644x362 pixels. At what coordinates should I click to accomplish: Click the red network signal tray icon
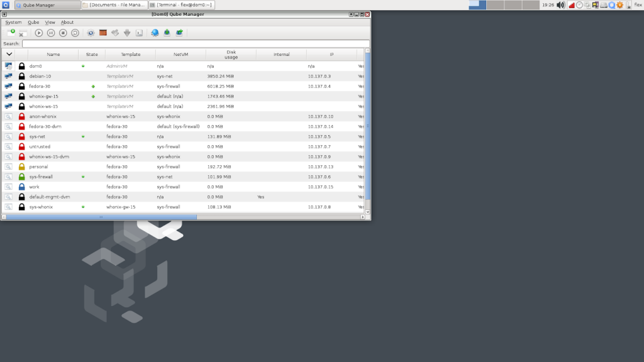pyautogui.click(x=571, y=5)
